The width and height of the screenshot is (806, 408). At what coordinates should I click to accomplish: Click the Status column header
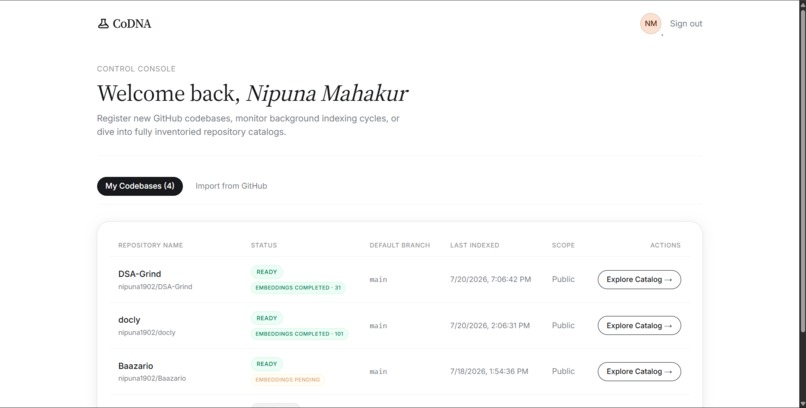click(x=264, y=245)
